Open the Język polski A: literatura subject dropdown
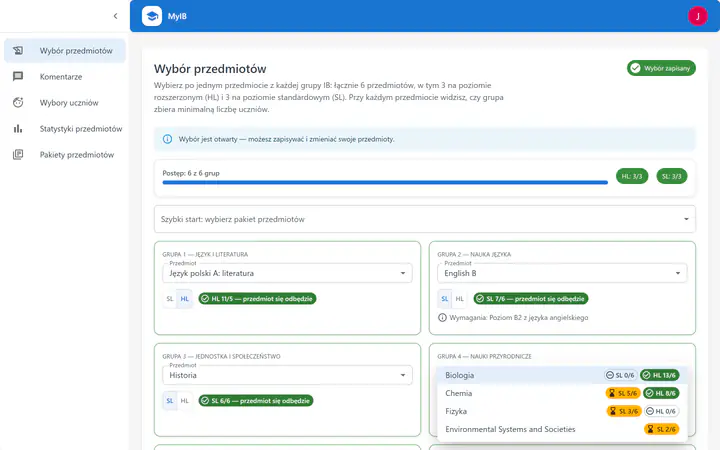The height and width of the screenshot is (450, 720). (x=287, y=273)
